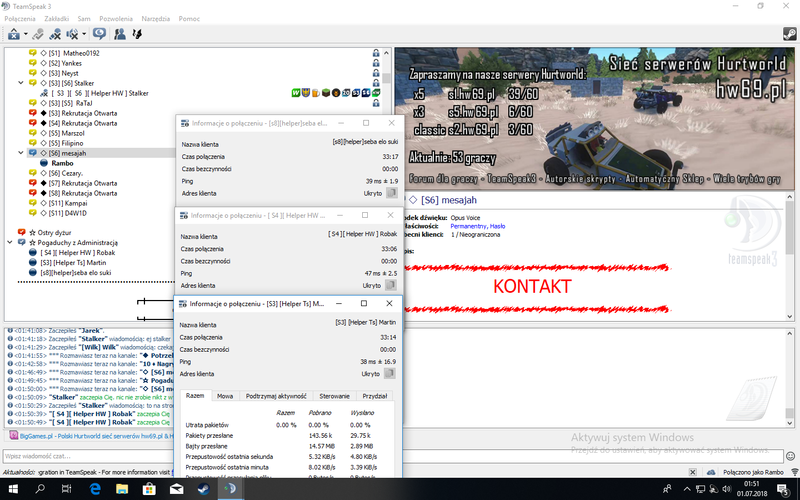This screenshot has height=500, width=800.
Task: Toggle hidden client address in Robak info window
Action: [390, 285]
